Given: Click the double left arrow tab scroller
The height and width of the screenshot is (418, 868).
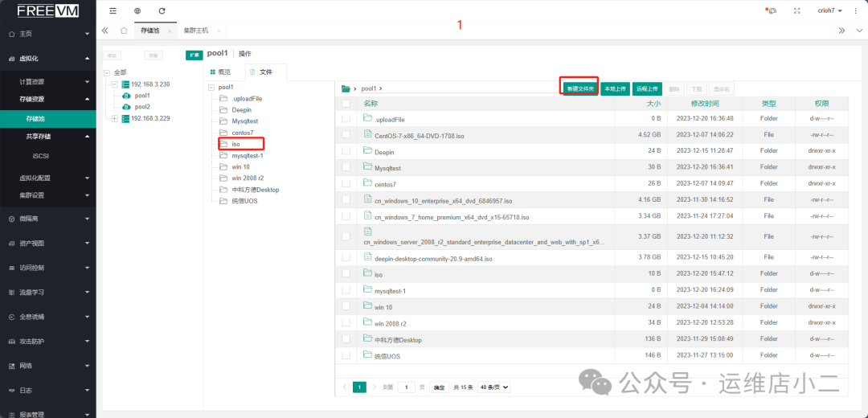Looking at the screenshot, I should click(104, 31).
